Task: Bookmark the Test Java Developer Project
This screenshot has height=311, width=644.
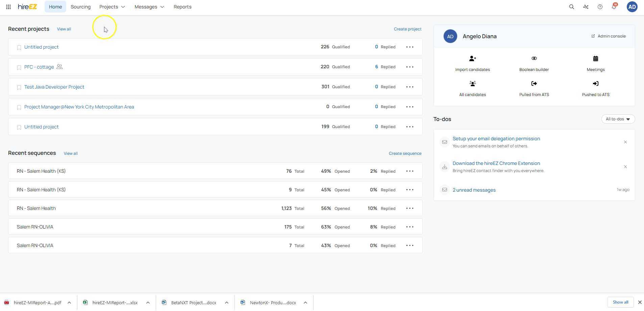Action: pos(19,87)
